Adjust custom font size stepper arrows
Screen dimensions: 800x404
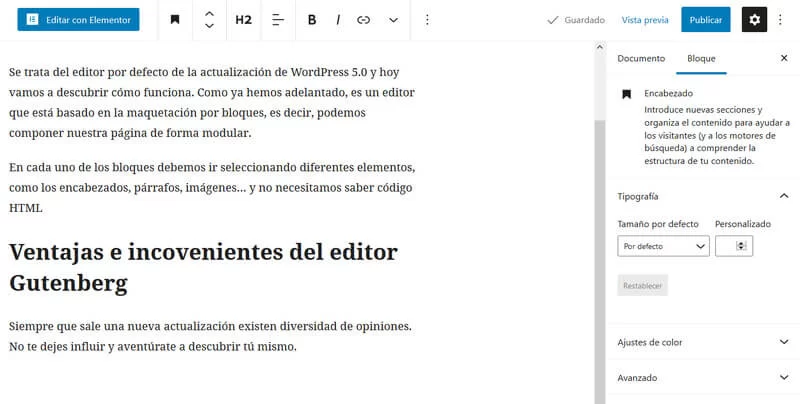coord(741,246)
